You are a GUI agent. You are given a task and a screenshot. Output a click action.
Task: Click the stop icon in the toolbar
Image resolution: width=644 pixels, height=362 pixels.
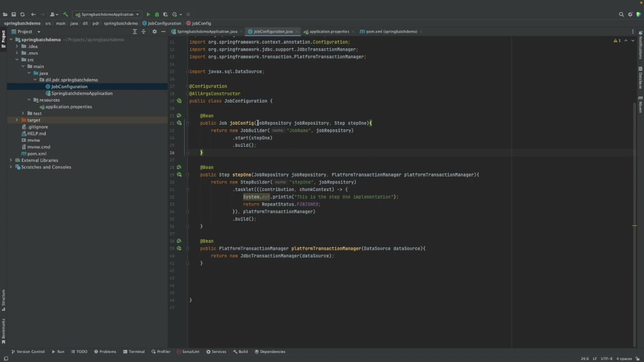click(188, 15)
